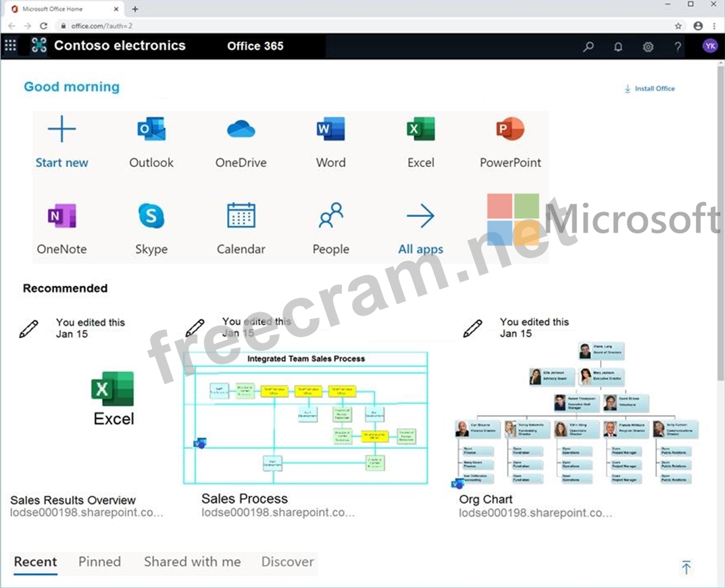
Task: Open the YK account menu
Action: 709,46
